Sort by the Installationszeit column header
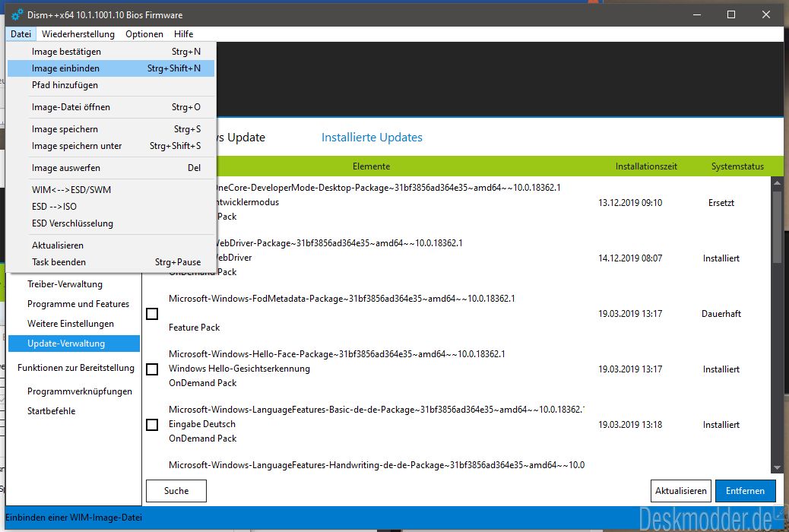 click(x=646, y=166)
